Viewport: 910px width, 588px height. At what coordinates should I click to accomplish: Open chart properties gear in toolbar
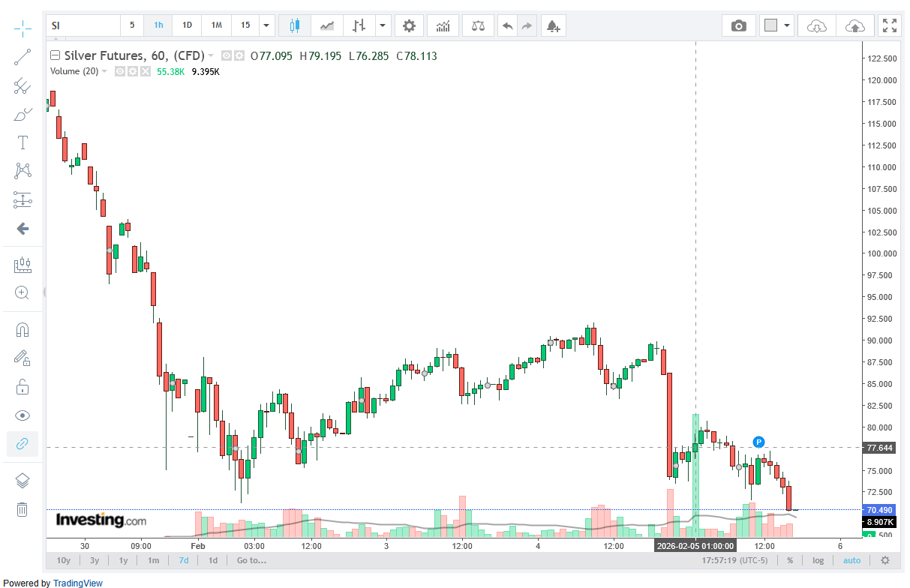point(409,25)
